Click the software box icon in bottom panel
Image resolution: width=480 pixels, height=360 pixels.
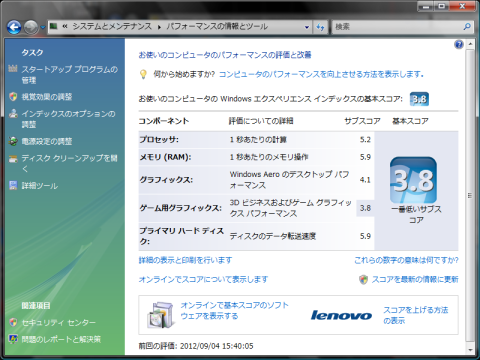(x=161, y=315)
